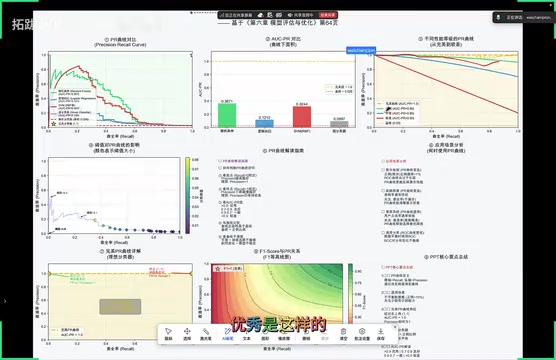556x360 pixels.
Task: Click the green F1-Score colorbar
Action: pos(350,294)
